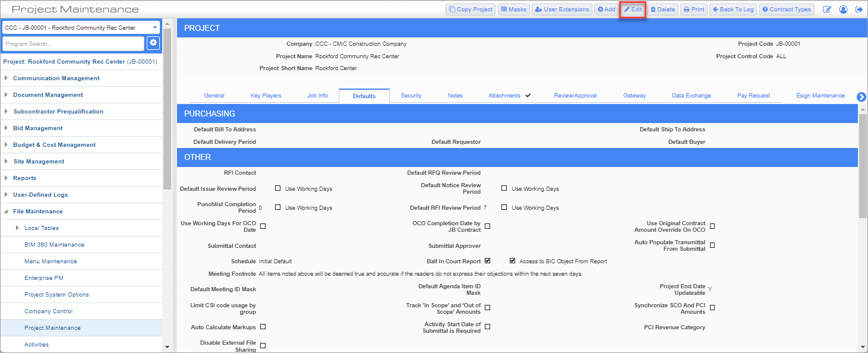
Task: Click the logout icon
Action: pyautogui.click(x=858, y=10)
